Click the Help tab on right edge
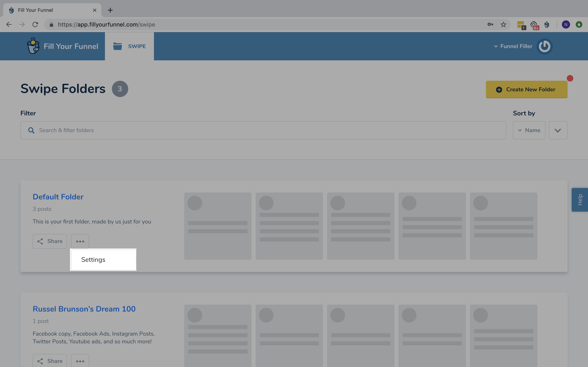Screen dimensions: 588x367 (x=580, y=199)
